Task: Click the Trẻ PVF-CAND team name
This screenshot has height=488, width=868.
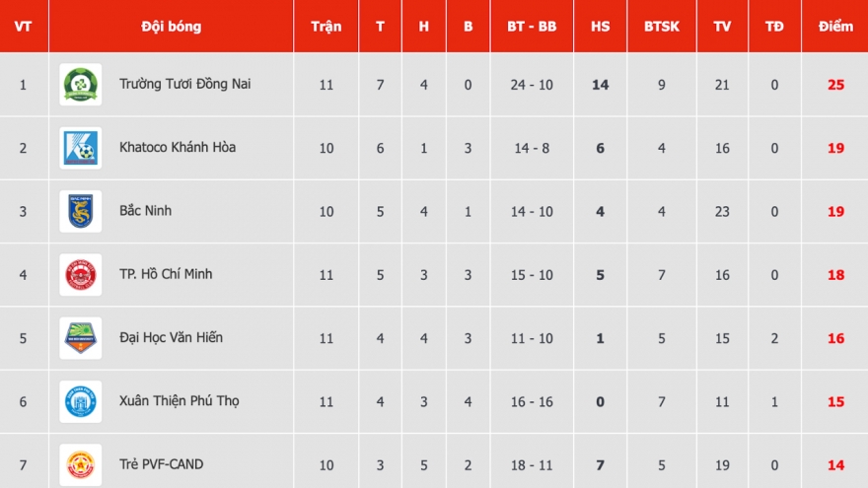Action: click(x=161, y=463)
